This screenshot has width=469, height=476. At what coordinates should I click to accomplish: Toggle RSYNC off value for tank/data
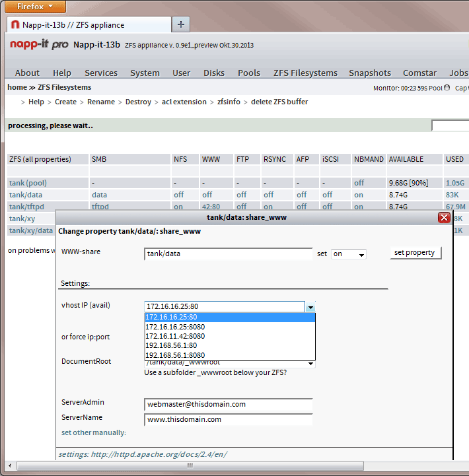[x=269, y=195]
